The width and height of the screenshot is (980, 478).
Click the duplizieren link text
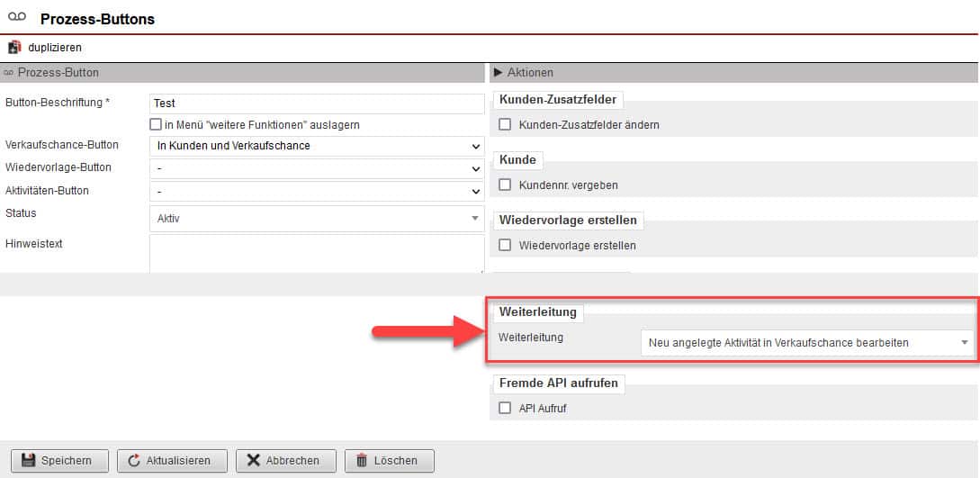click(x=55, y=47)
